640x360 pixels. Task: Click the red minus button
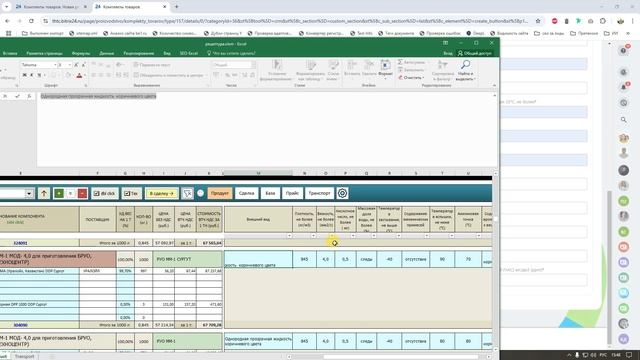pyautogui.click(x=82, y=193)
